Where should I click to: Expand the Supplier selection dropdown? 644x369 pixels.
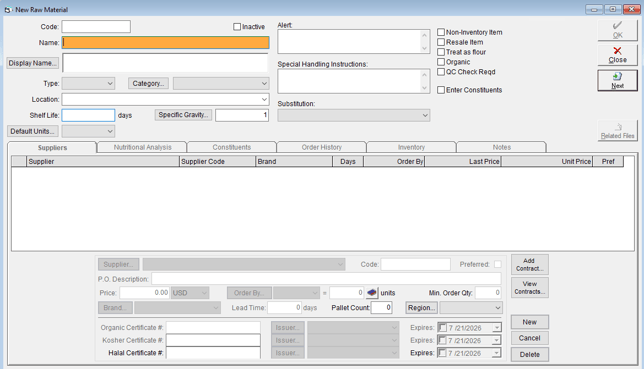[244, 264]
